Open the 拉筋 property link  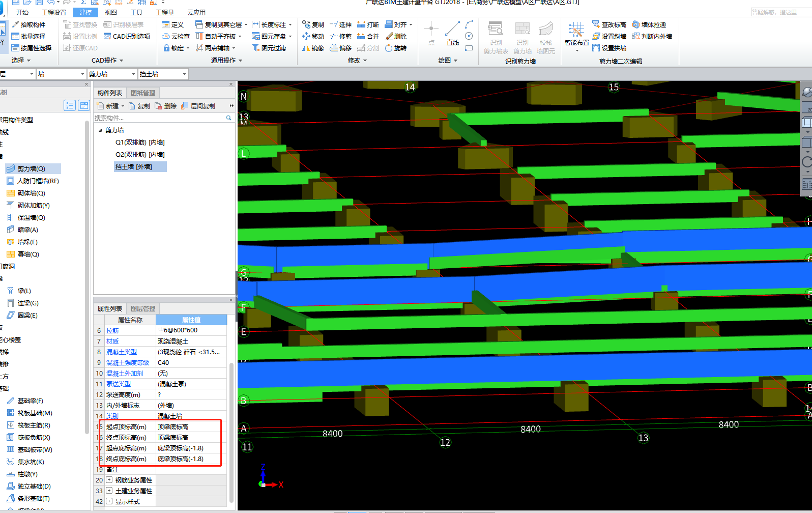point(112,330)
